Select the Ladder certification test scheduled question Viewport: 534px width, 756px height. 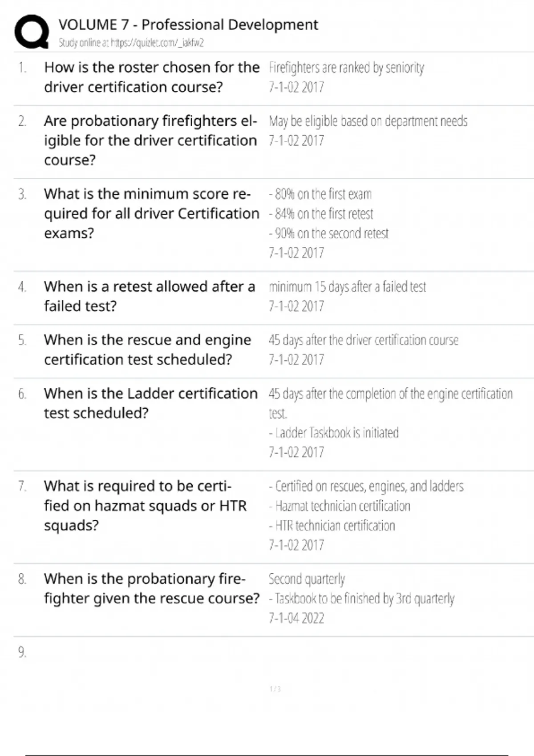coord(150,403)
